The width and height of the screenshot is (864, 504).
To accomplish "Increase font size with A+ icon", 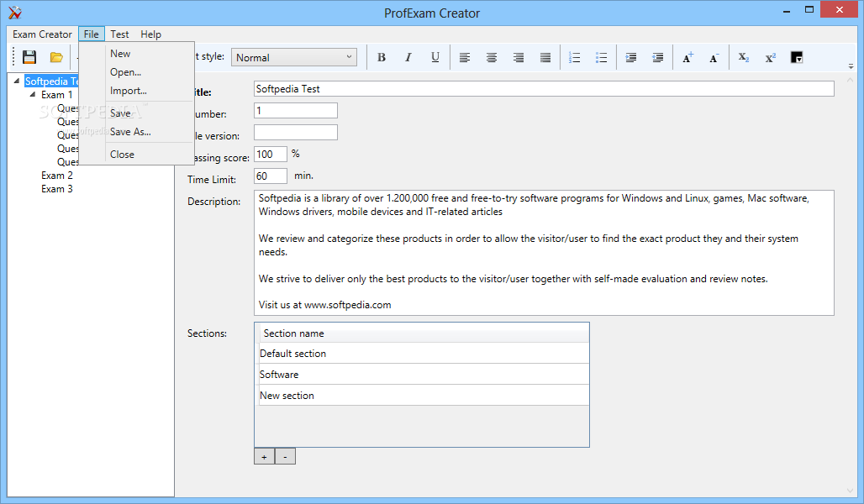I will click(688, 57).
